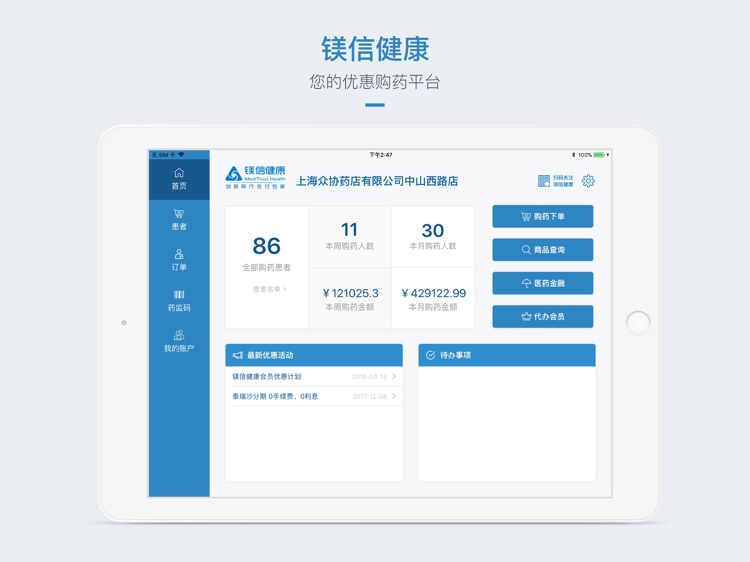Click the 医药金融 finance button
This screenshot has height=562, width=750.
(x=542, y=283)
